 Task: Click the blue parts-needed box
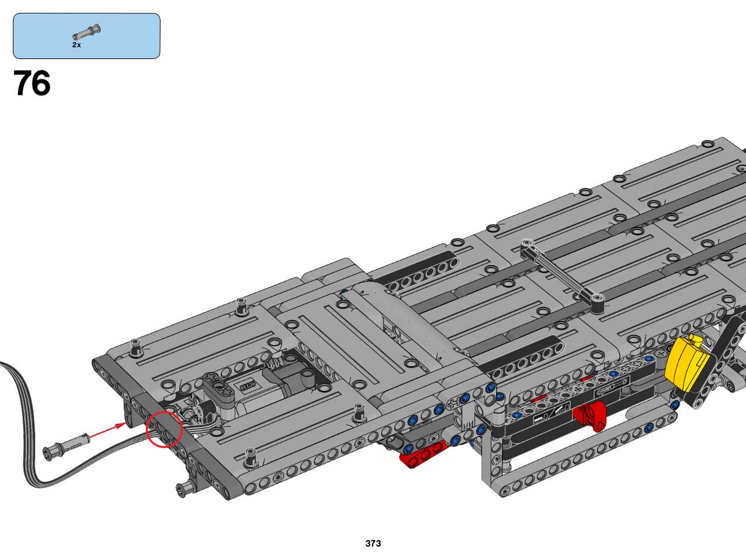click(x=86, y=36)
